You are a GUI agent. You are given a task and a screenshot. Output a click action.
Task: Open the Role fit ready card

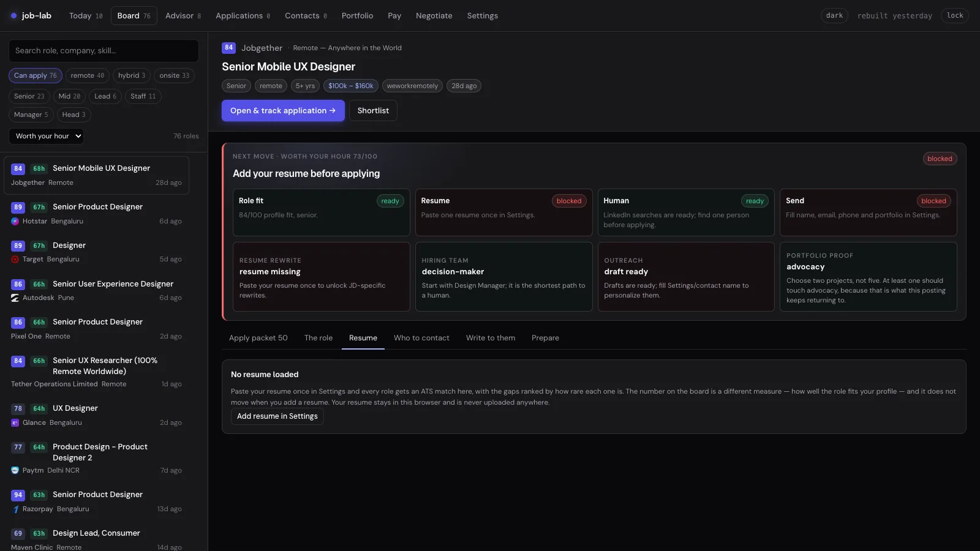pos(322,212)
